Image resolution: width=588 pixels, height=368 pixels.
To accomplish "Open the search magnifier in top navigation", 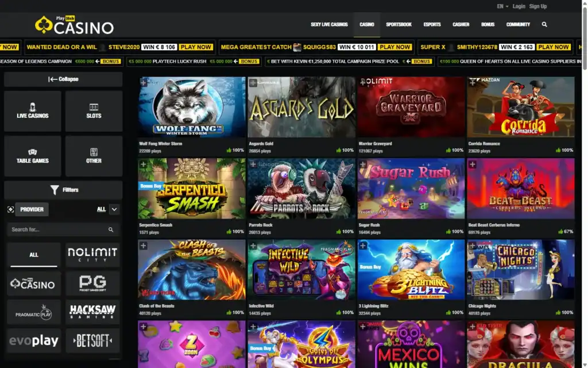I will (544, 24).
